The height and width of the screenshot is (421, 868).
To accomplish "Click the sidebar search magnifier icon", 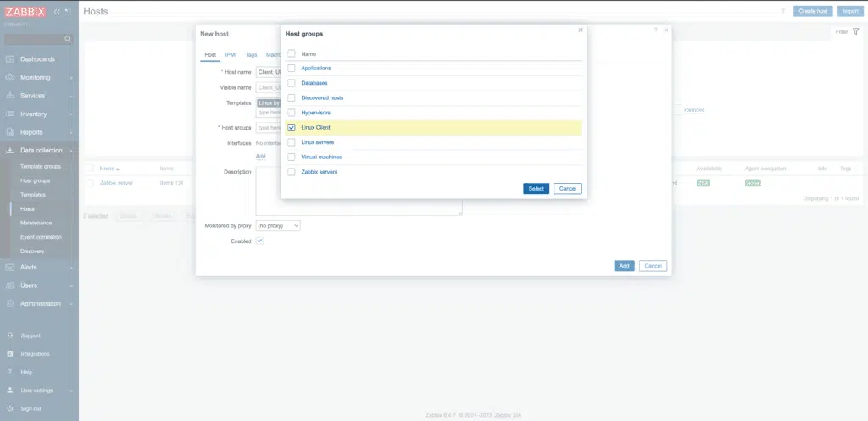I will 68,39.
